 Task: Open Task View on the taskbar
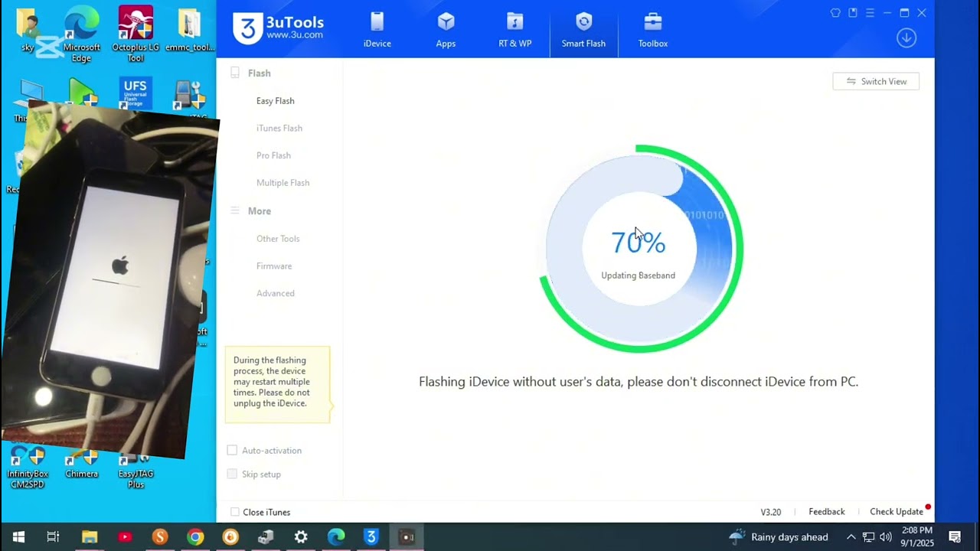coord(53,537)
